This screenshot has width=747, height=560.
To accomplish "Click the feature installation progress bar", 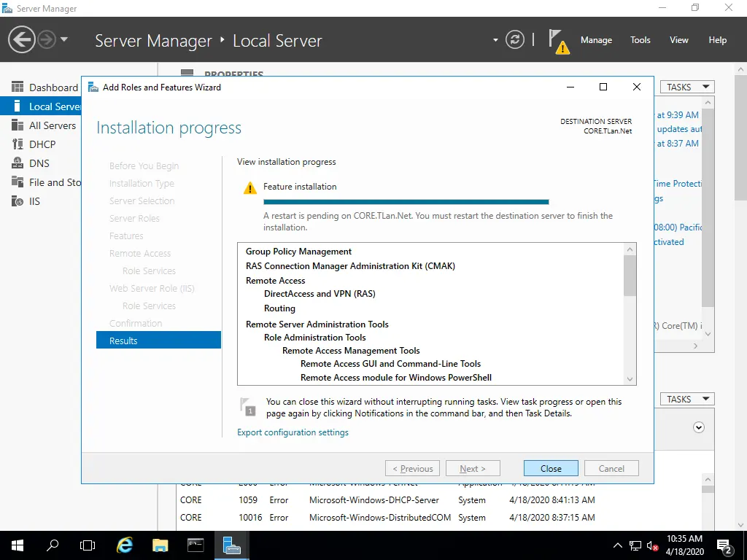I will point(406,202).
